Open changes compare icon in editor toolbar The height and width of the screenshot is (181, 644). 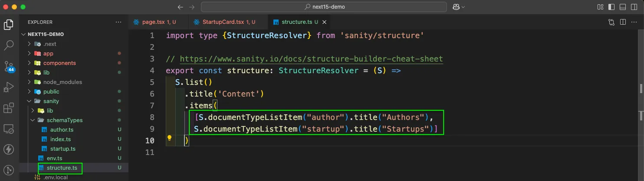[x=611, y=22]
